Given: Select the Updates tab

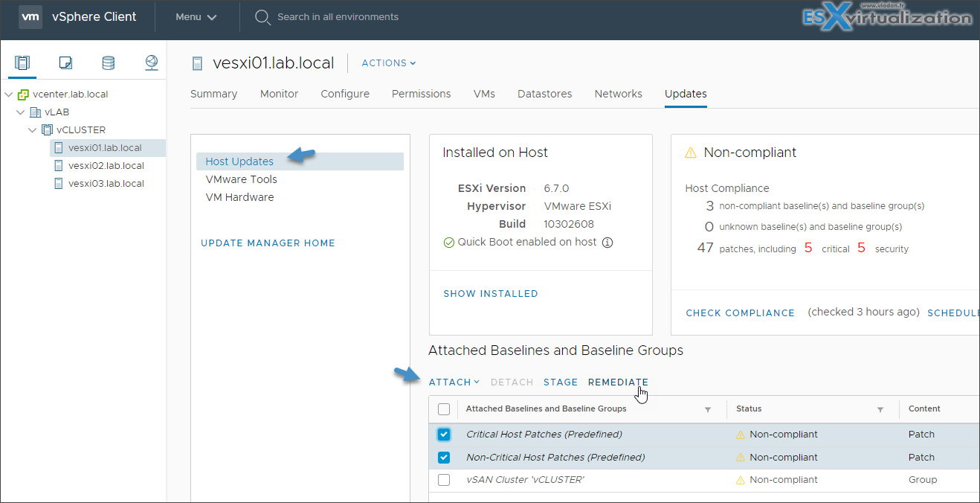Looking at the screenshot, I should click(x=686, y=94).
